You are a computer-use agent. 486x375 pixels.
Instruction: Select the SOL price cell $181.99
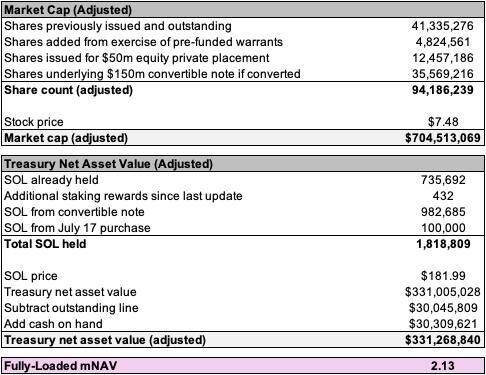tap(443, 276)
